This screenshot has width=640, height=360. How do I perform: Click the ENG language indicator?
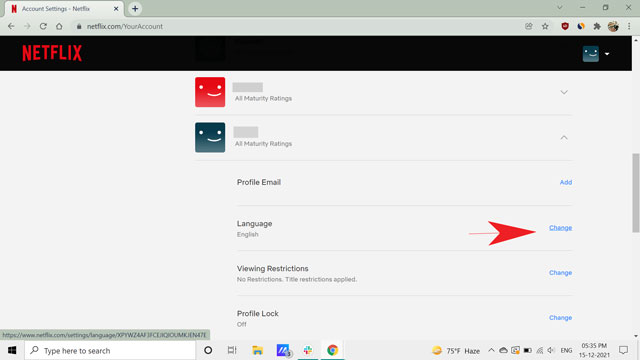[566, 351]
